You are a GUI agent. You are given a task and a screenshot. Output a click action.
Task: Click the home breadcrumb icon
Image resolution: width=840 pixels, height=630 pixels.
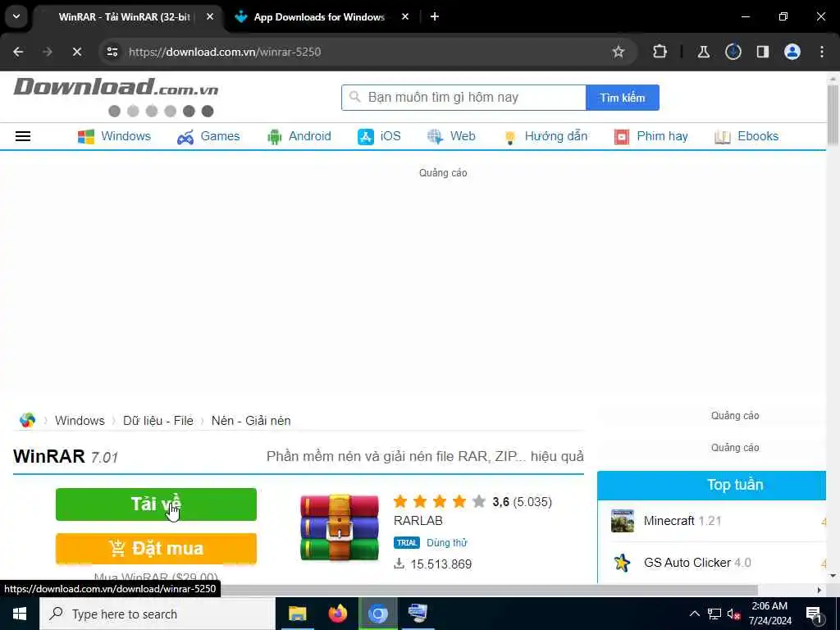pyautogui.click(x=27, y=421)
